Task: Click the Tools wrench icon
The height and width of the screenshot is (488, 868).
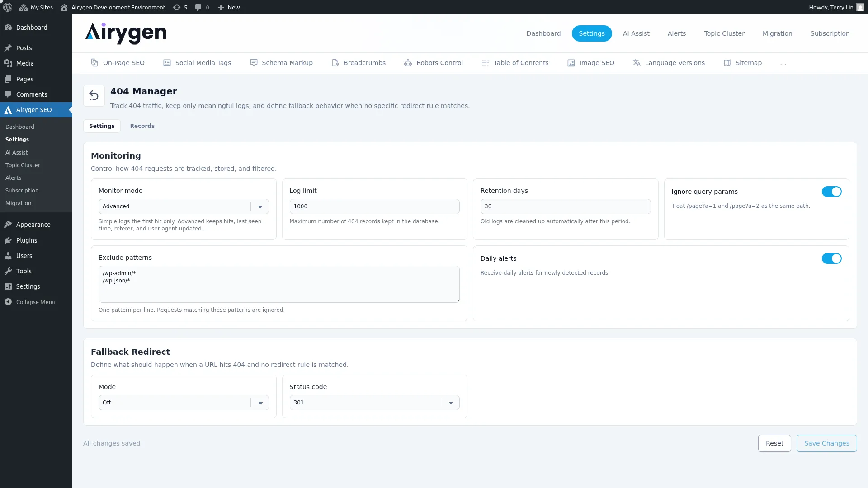Action: tap(8, 271)
